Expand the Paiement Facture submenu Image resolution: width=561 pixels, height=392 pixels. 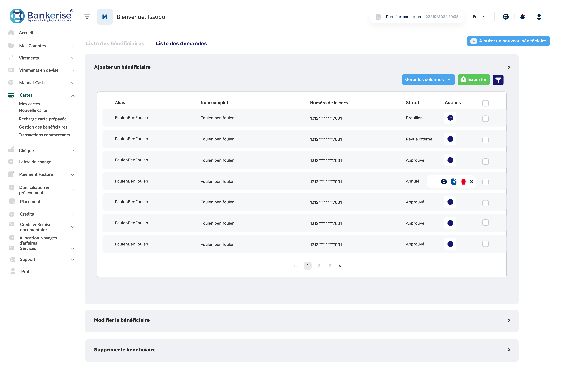(73, 175)
